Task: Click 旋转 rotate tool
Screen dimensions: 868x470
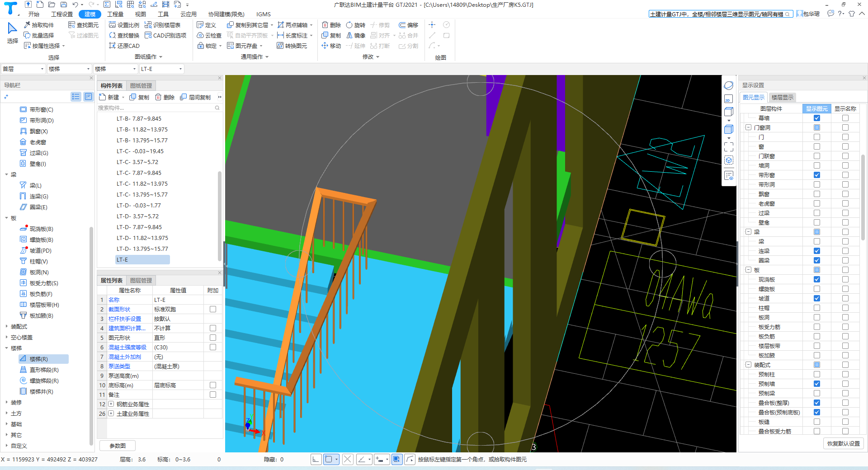Action: click(356, 25)
